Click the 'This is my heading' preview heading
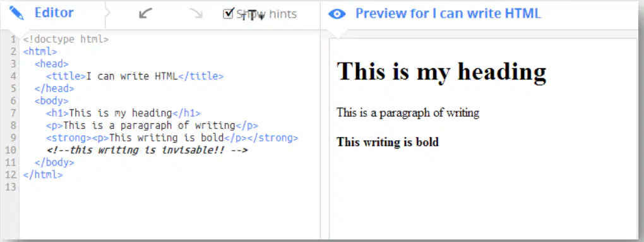This screenshot has width=644, height=242. click(441, 71)
